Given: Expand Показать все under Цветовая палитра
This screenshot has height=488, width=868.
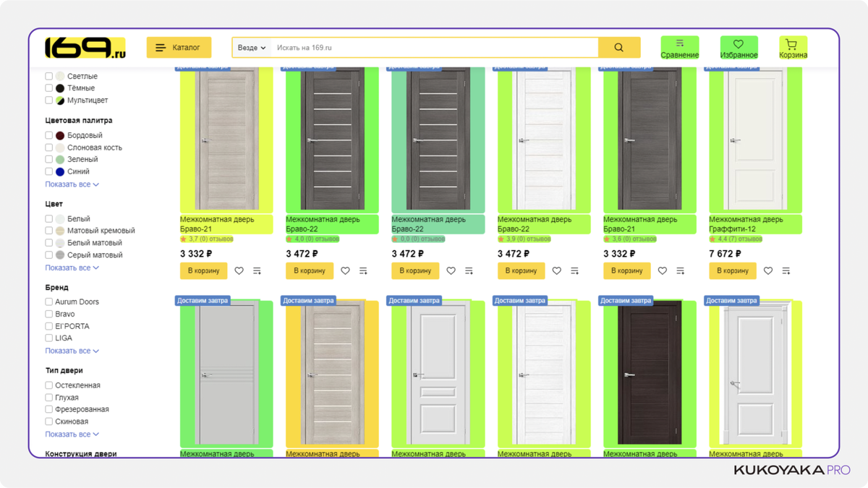Looking at the screenshot, I should click(x=72, y=184).
